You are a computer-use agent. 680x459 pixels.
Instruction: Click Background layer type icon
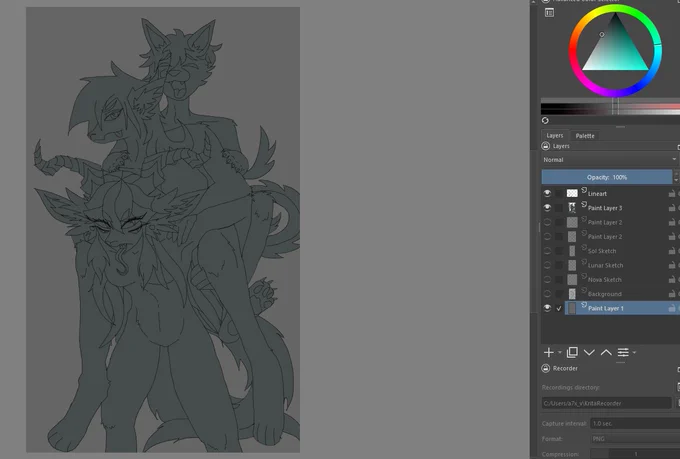[584, 290]
